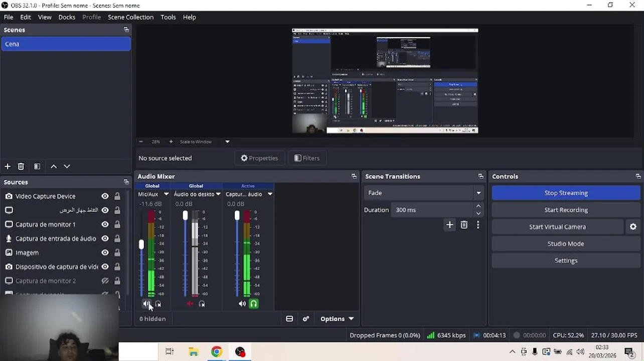Open advanced audio properties gears icon

(x=306, y=319)
